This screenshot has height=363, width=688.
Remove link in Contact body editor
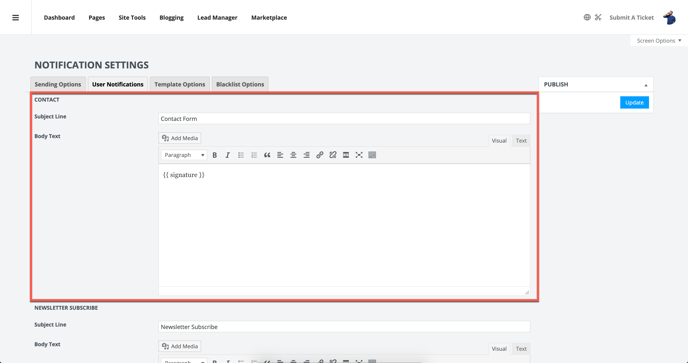coord(333,155)
